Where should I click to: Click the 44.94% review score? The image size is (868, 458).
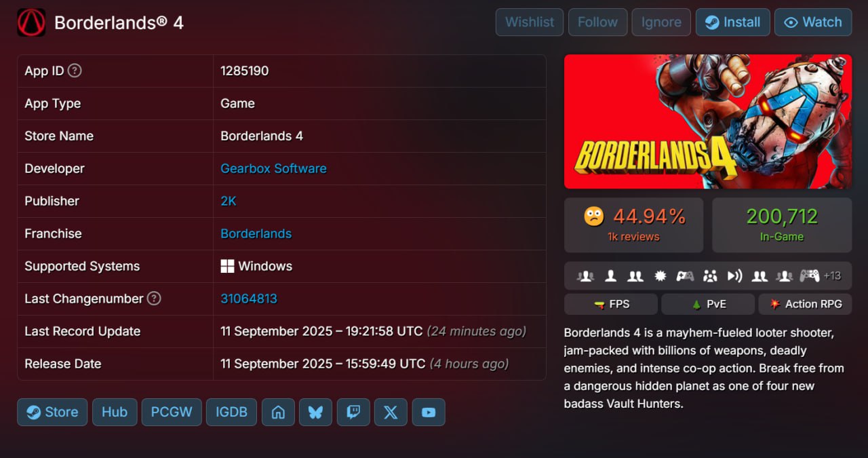coord(650,216)
